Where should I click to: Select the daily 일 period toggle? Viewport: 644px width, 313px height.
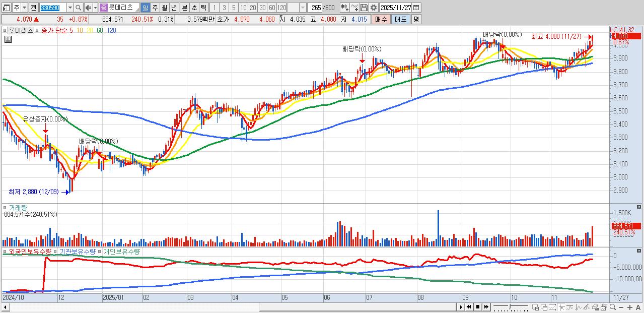[145, 8]
